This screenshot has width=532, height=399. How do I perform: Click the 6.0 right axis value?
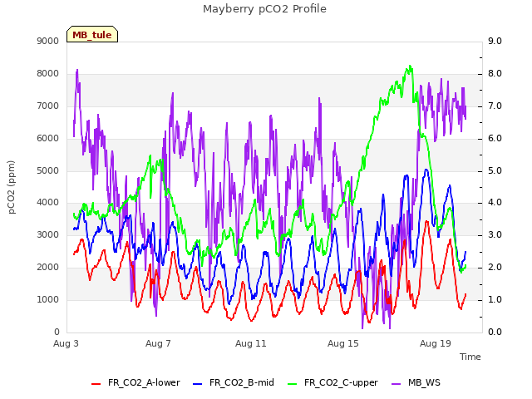(x=495, y=139)
